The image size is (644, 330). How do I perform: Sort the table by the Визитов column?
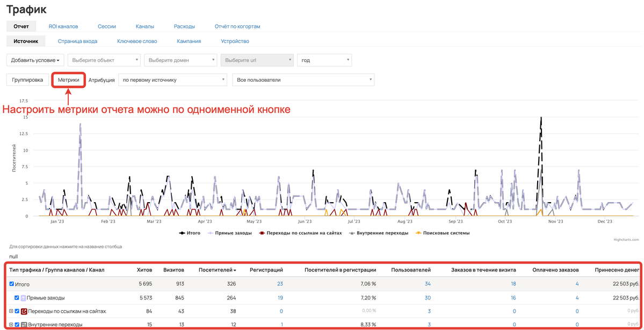[x=173, y=270]
